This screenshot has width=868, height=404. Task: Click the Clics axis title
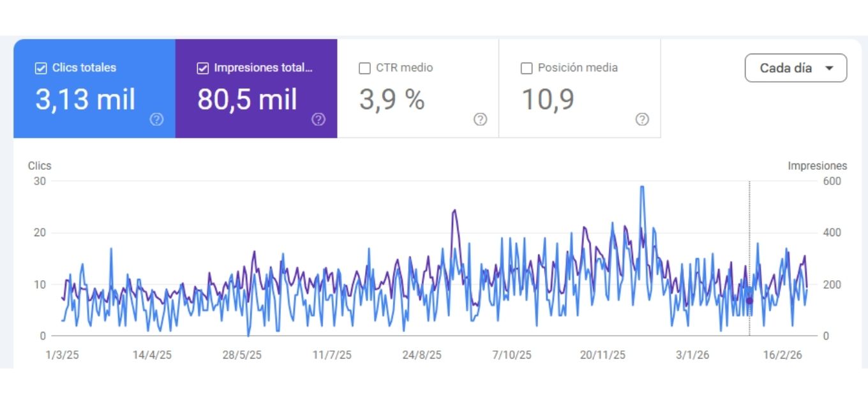click(40, 166)
